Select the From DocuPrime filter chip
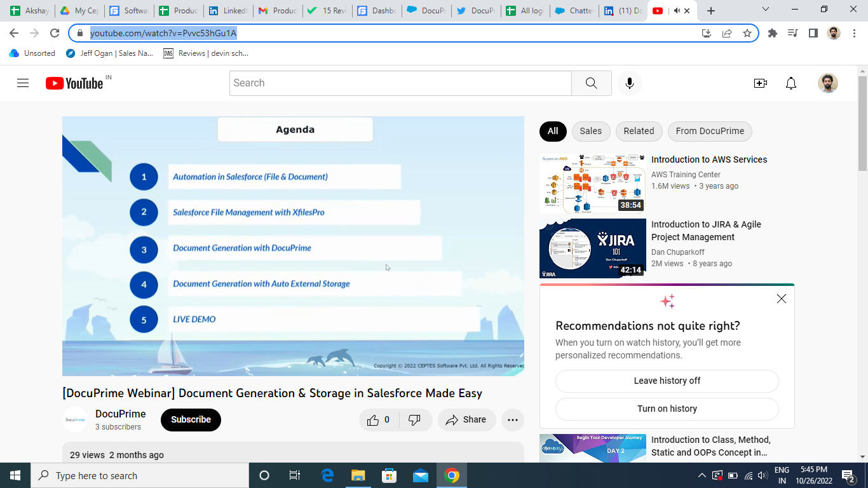 pos(710,131)
